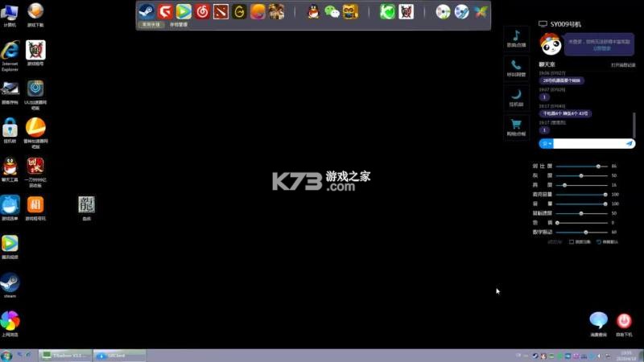This screenshot has height=362, width=644.
Task: Click the restore defaults button below sliders
Action: pos(607,242)
